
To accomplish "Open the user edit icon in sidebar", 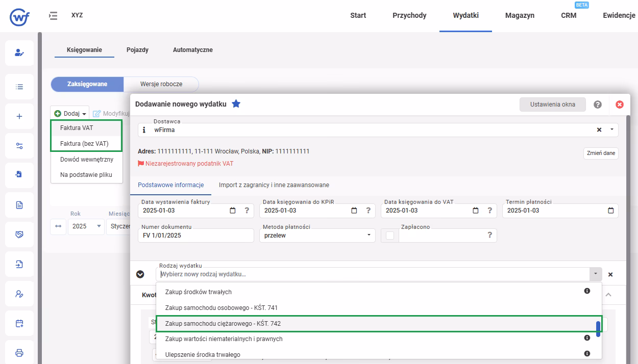I will 19,53.
